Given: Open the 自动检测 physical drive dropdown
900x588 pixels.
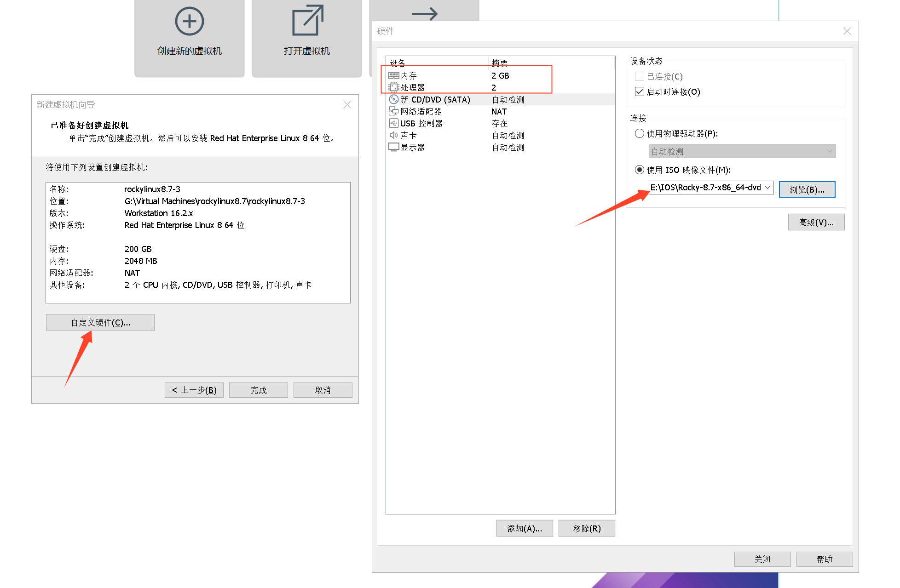Looking at the screenshot, I should click(742, 151).
